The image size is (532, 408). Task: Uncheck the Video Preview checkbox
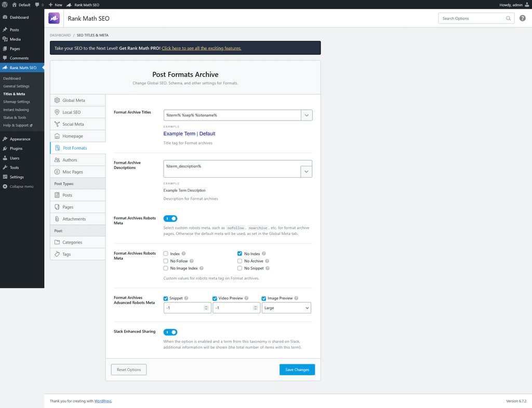click(x=215, y=298)
